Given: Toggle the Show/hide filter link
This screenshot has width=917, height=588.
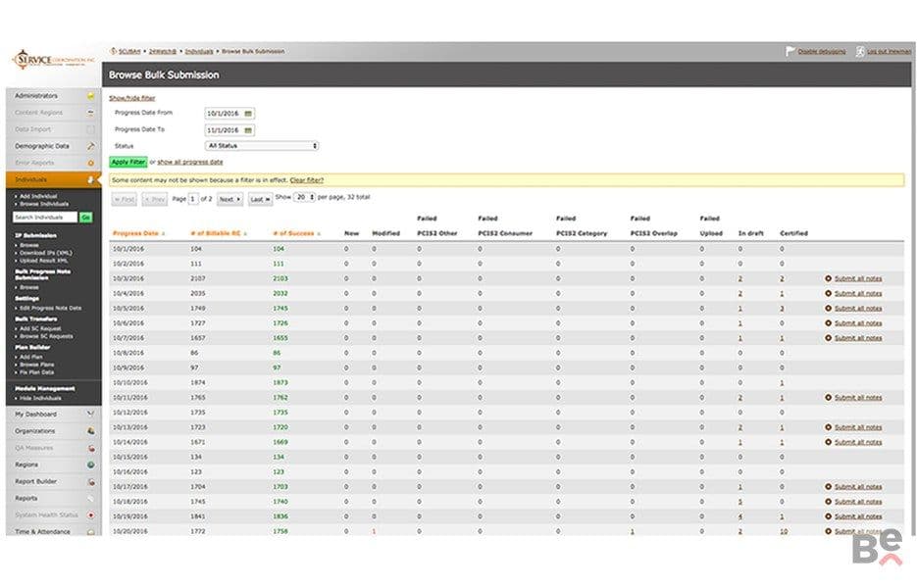Looking at the screenshot, I should [132, 98].
